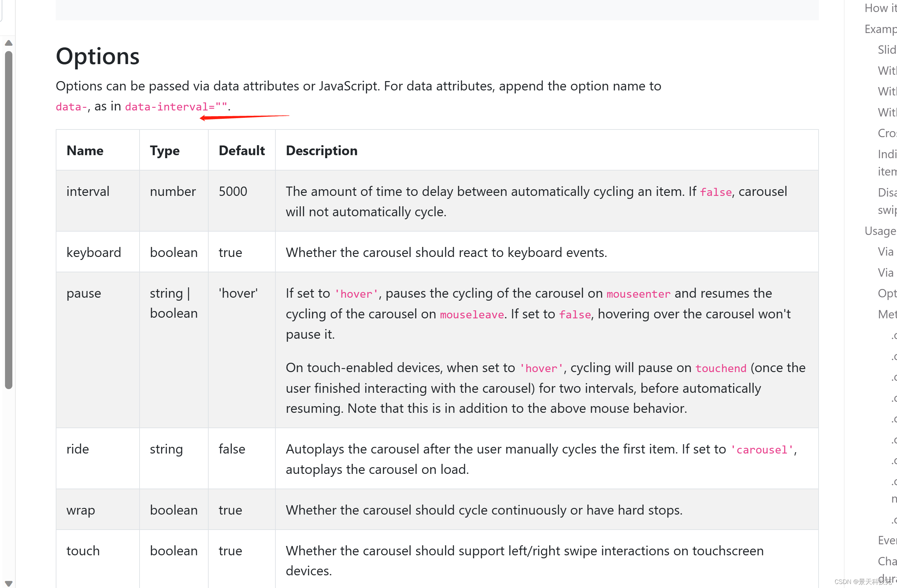Click the 'boolean' type in keyboard row
Screen dimensions: 897x588
pos(174,252)
